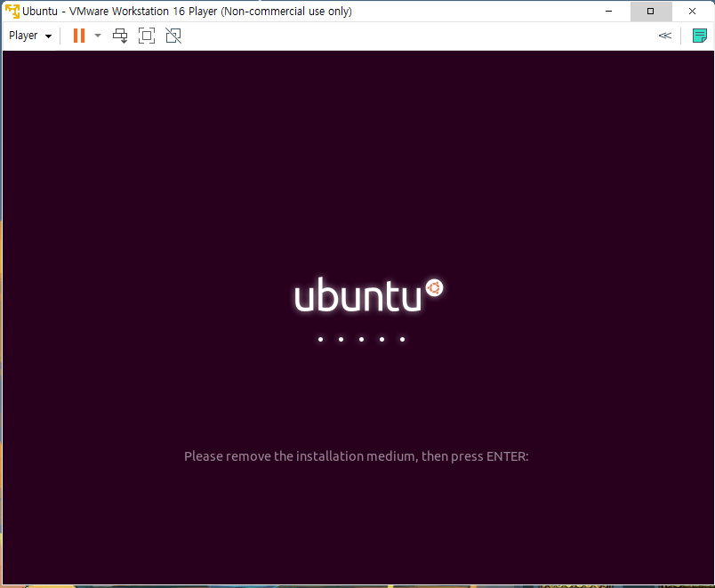This screenshot has width=715, height=588.
Task: Minimize the VMware Player window
Action: (x=609, y=11)
